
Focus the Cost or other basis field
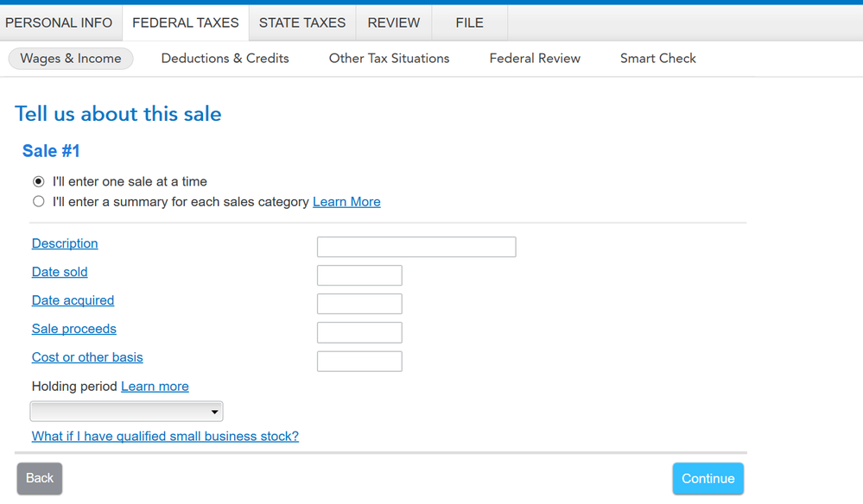click(x=359, y=361)
